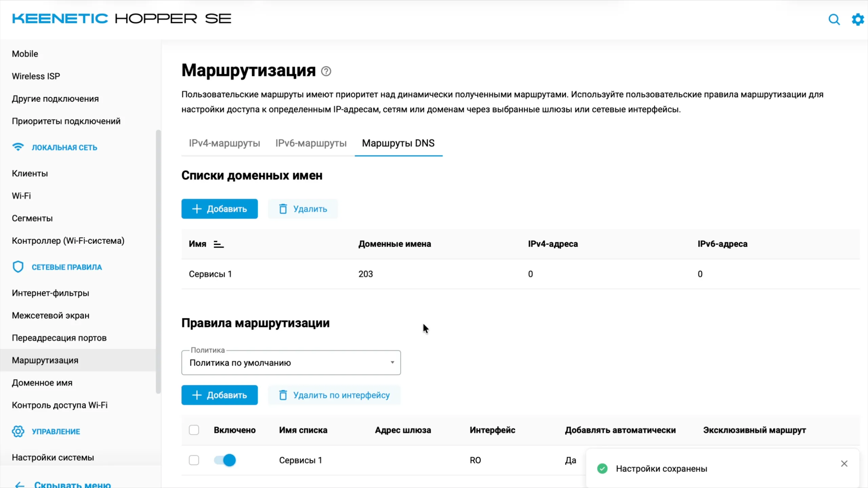Image resolution: width=868 pixels, height=488 pixels.
Task: Open the search magnifier icon
Action: pyautogui.click(x=834, y=20)
